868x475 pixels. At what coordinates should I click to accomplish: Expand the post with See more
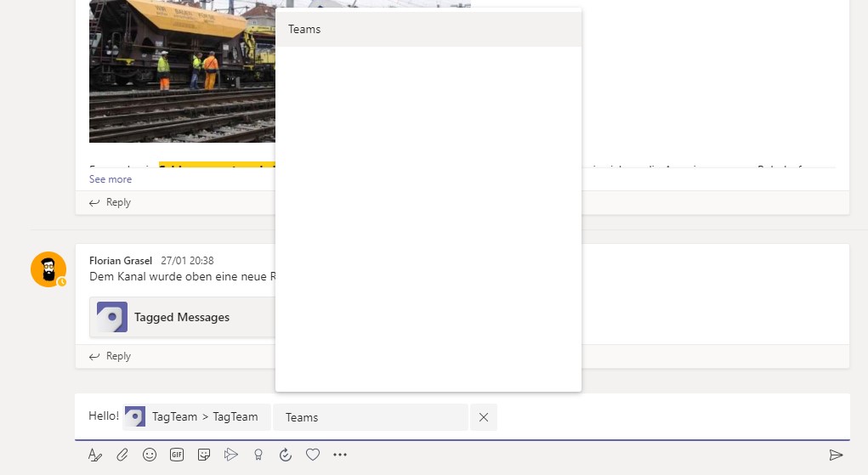click(111, 179)
